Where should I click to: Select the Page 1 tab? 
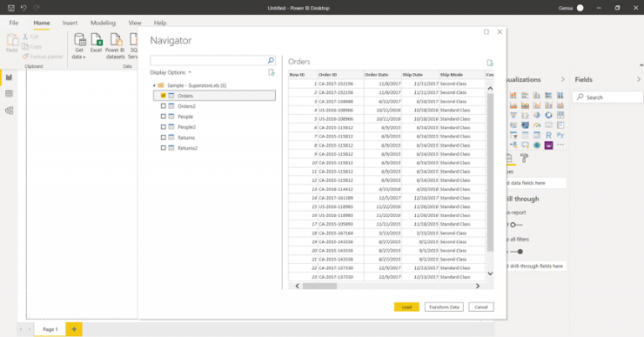50,329
